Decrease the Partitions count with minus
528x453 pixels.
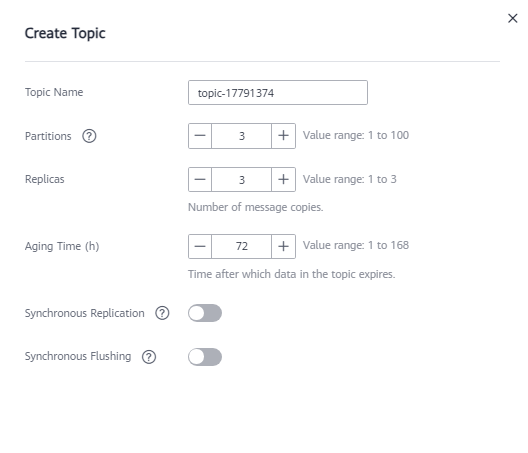(200, 136)
